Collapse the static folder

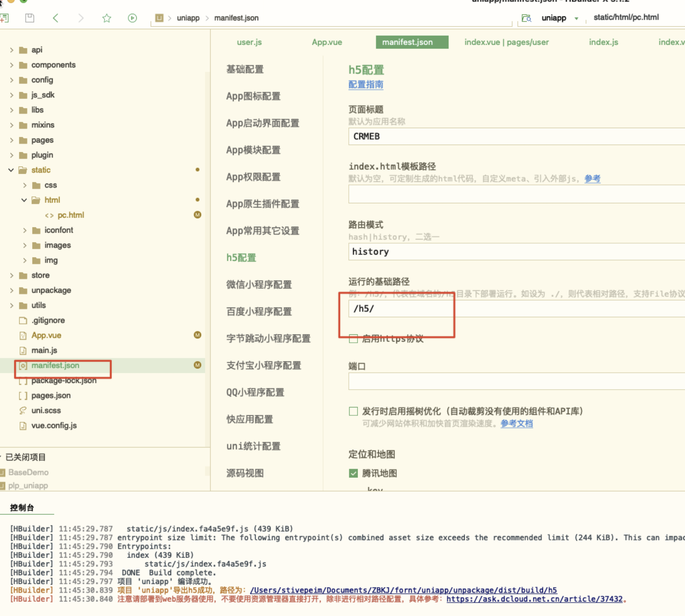[x=11, y=170]
